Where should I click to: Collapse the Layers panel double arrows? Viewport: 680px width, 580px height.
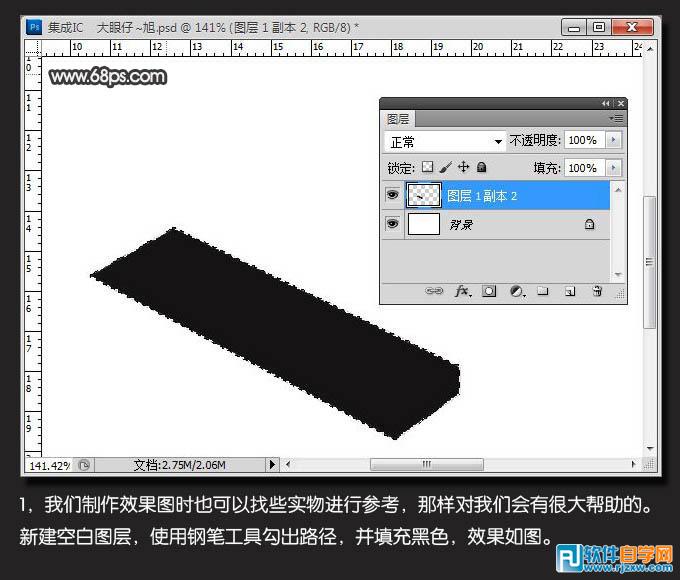click(x=605, y=103)
